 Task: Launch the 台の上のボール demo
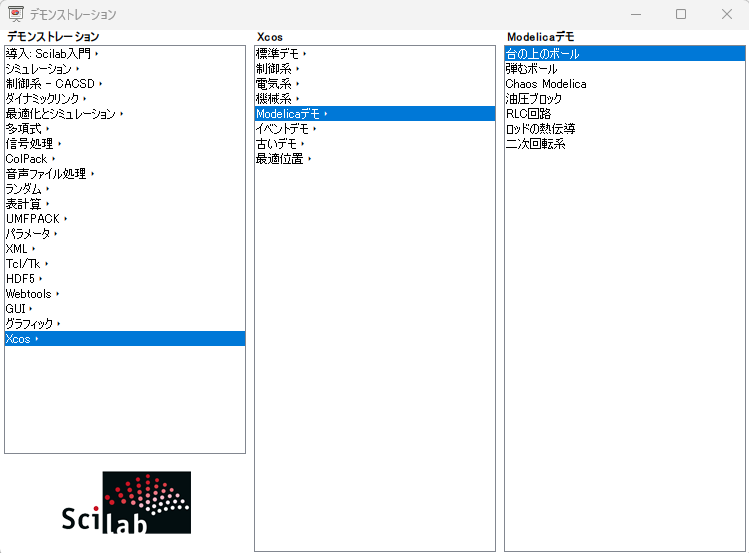[x=625, y=53]
